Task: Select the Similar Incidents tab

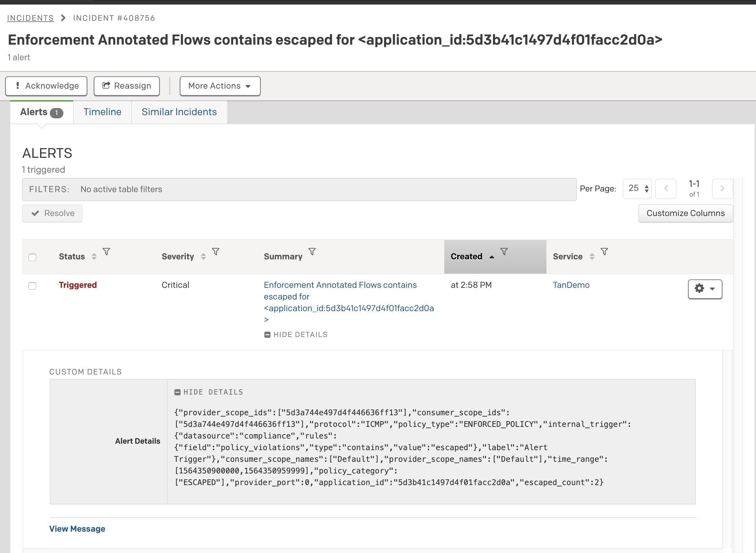Action: (x=179, y=112)
